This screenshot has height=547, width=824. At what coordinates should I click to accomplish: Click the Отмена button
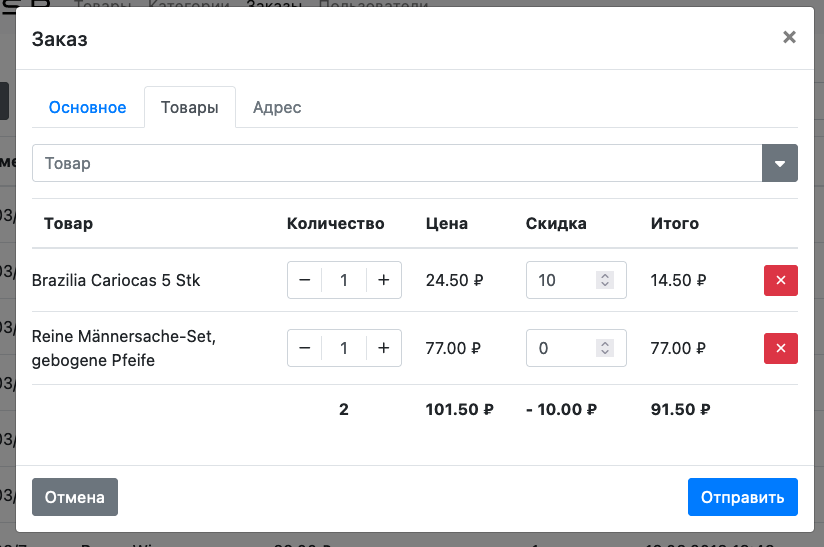point(75,497)
